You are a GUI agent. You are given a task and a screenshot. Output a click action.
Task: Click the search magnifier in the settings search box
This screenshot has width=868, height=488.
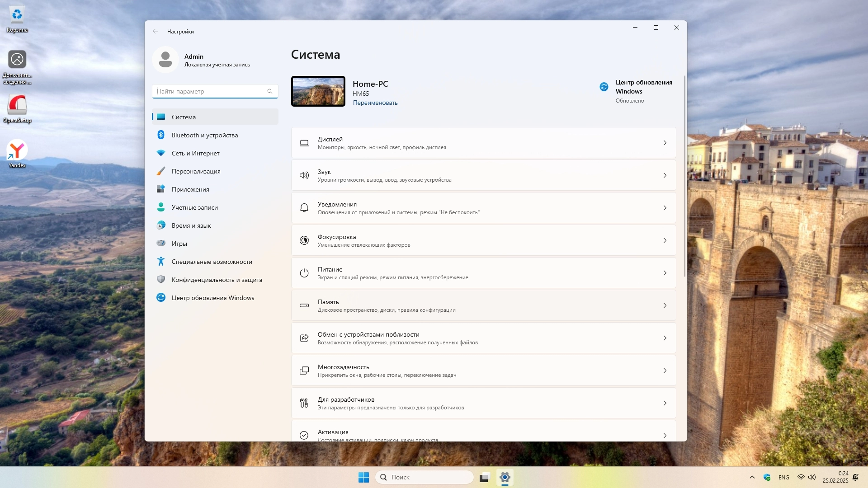270,91
